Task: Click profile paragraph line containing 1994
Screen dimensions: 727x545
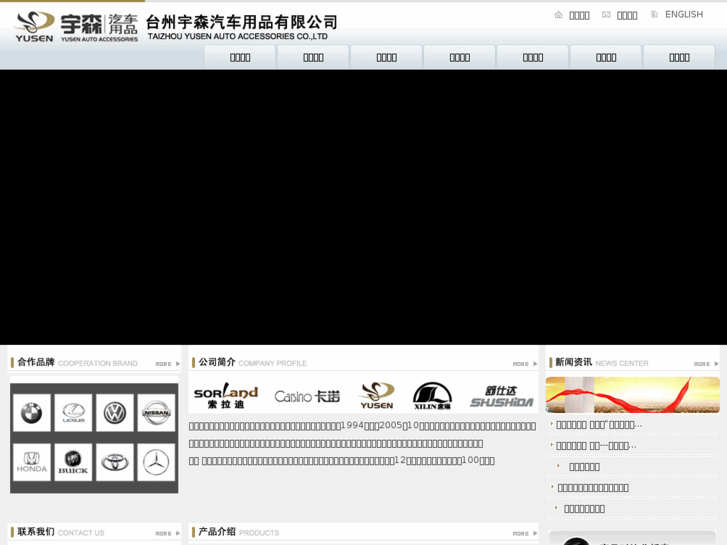Action: point(362,426)
